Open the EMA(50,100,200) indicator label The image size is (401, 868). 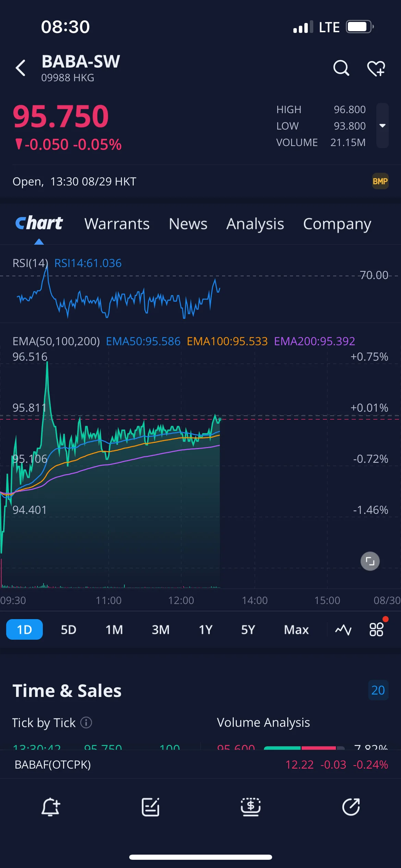point(56,341)
